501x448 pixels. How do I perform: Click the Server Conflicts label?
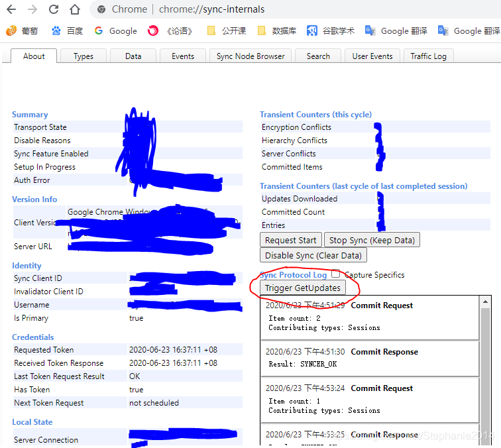coord(288,154)
